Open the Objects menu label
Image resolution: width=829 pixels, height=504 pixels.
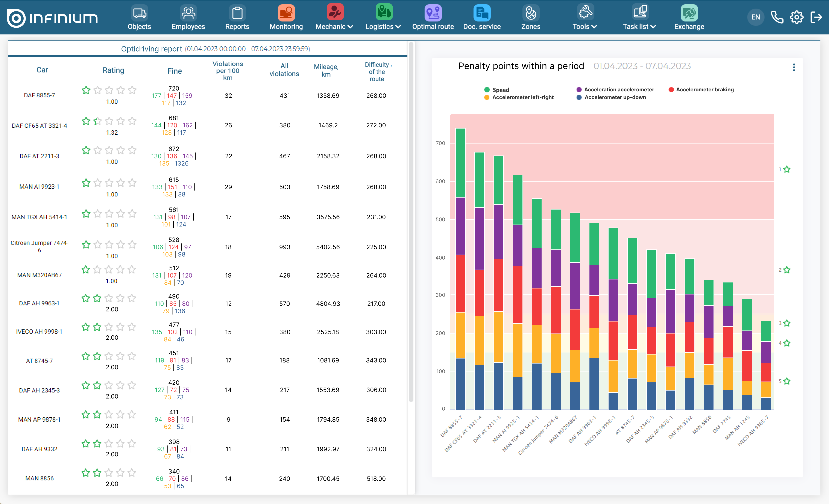coord(139,27)
